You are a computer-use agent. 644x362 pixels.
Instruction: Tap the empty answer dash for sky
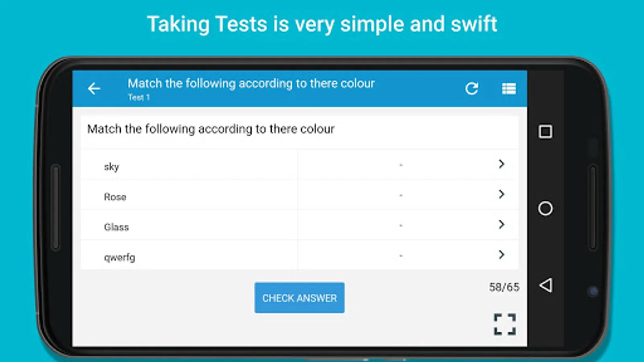pos(401,165)
